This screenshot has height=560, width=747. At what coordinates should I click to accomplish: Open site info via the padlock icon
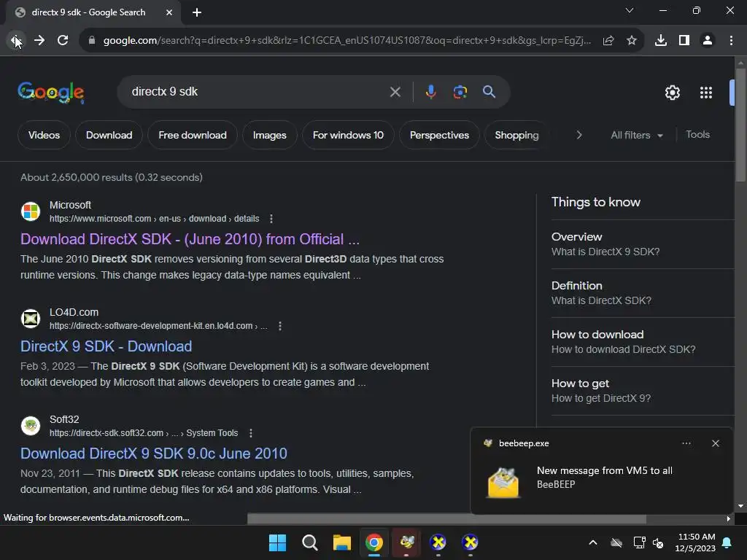click(x=92, y=41)
